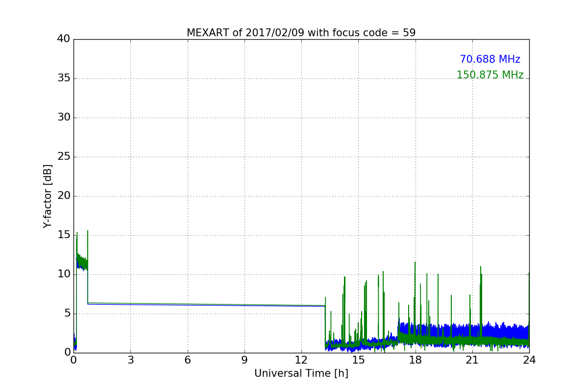
Task: Click the y-axis tick label 35
Action: point(64,78)
